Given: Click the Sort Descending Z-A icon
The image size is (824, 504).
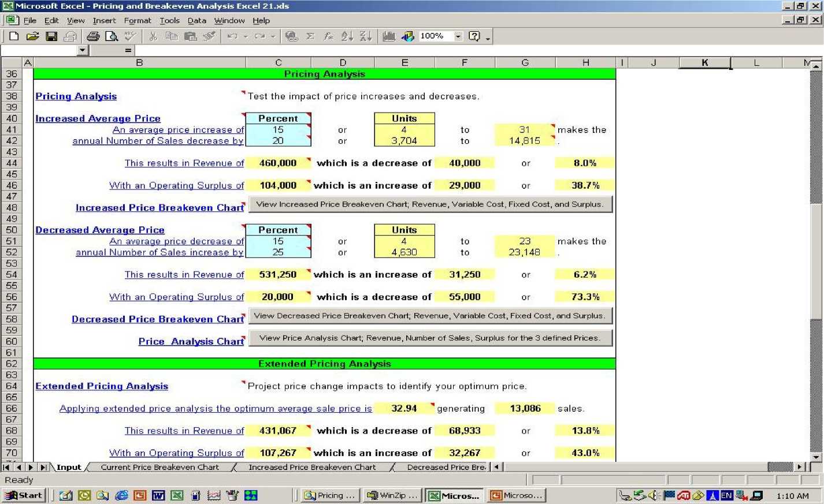Looking at the screenshot, I should (366, 36).
